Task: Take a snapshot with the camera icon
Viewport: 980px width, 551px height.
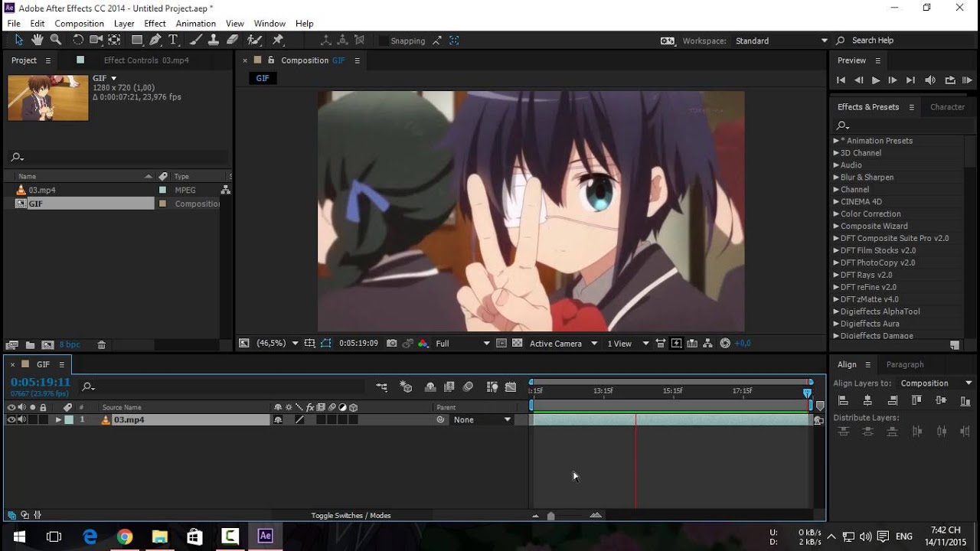Action: [392, 344]
